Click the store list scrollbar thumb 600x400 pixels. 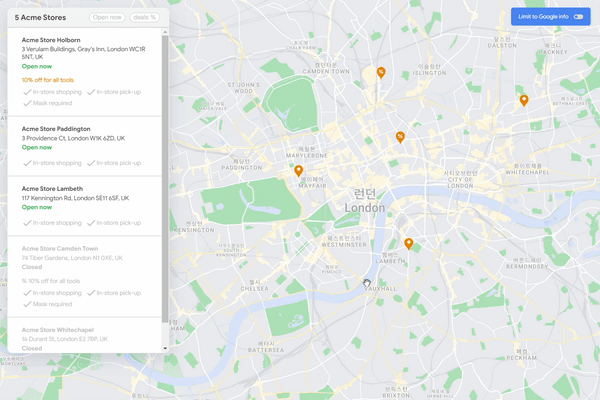tap(165, 179)
